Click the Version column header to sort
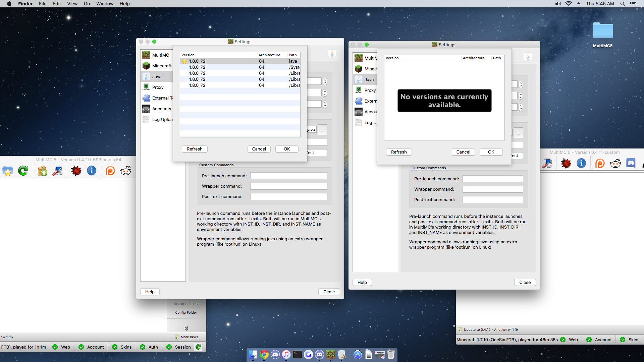644x362 pixels. (x=188, y=55)
